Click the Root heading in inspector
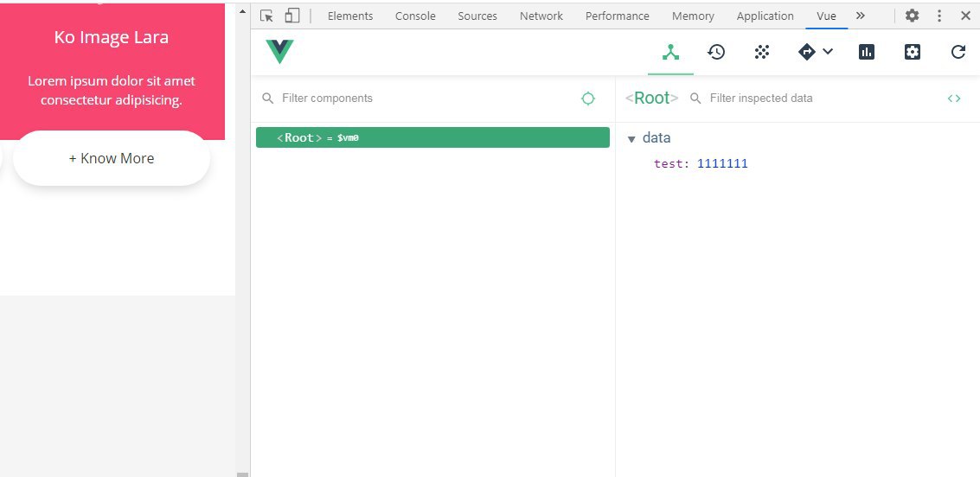 coord(652,98)
